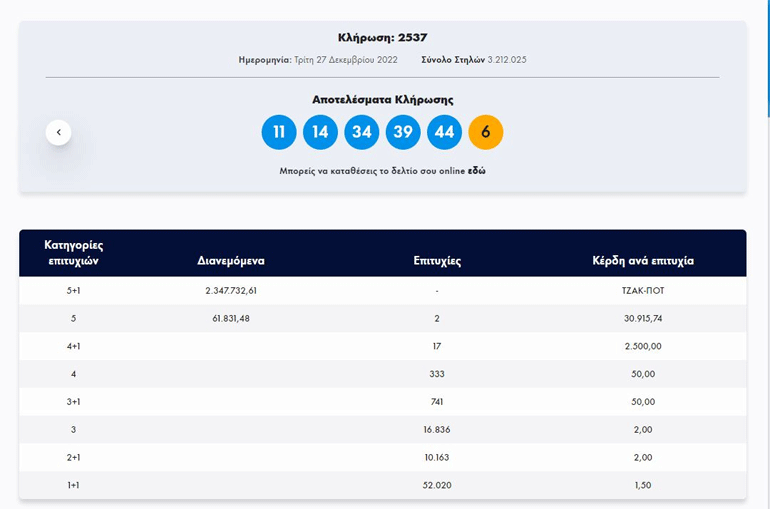Click the "Κατηγορίες επιτυχιών" column header
Image resolution: width=770 pixels, height=509 pixels.
click(x=74, y=253)
